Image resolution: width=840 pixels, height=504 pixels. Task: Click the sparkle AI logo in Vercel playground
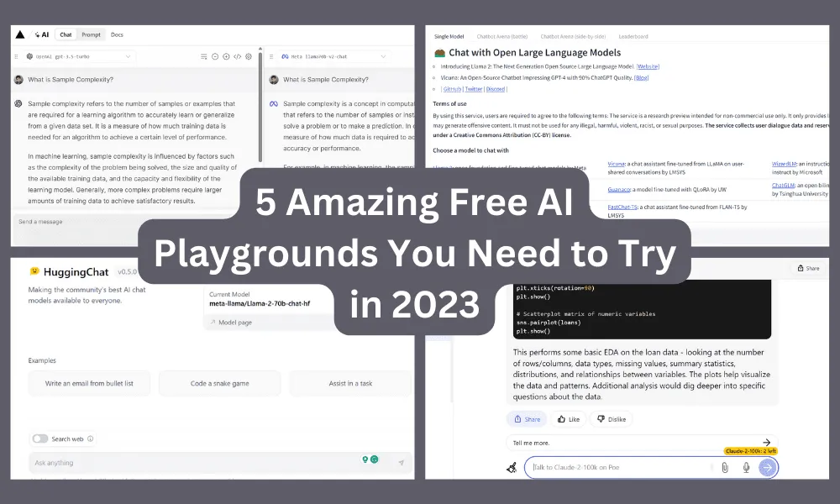pos(42,34)
